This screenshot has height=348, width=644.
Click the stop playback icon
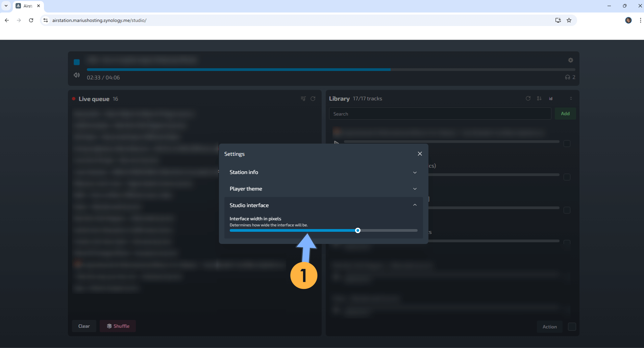point(76,62)
